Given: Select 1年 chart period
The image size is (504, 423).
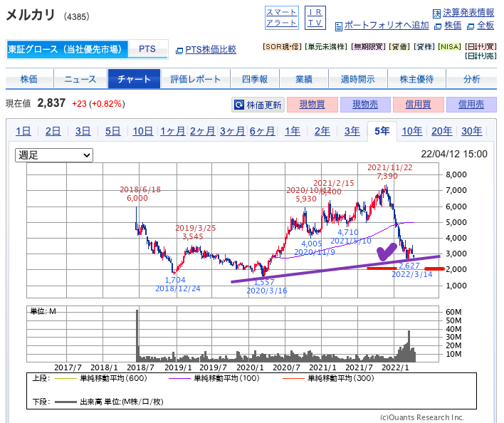Looking at the screenshot, I should pos(293,131).
